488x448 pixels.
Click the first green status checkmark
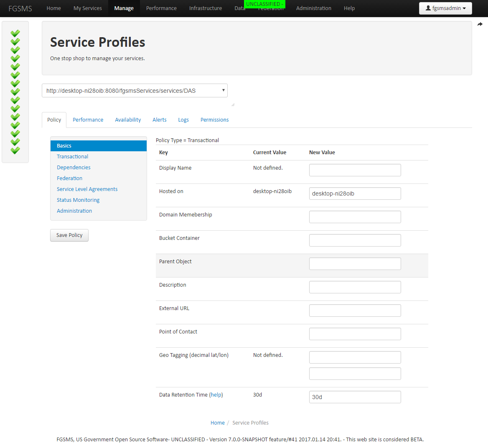[15, 33]
